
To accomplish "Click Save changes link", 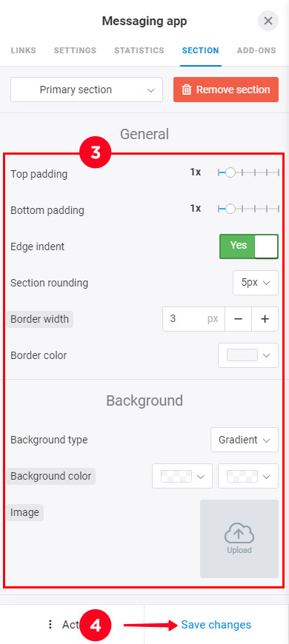I will click(x=216, y=625).
